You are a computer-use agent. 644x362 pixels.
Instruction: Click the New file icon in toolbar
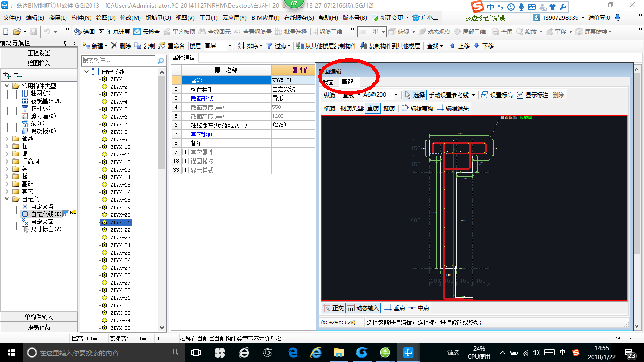tap(6, 32)
